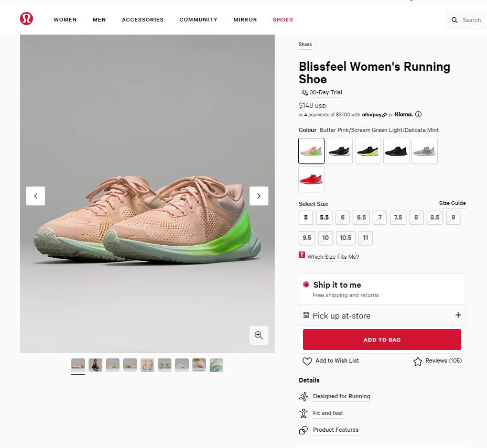Click the lululemon logo icon

(x=26, y=19)
